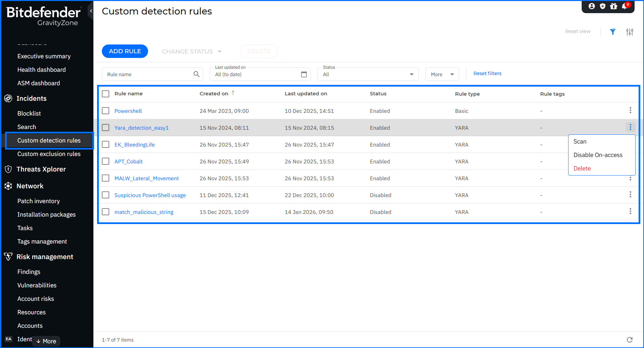The image size is (644, 348).
Task: Open Installation packages in sidebar
Action: click(47, 215)
